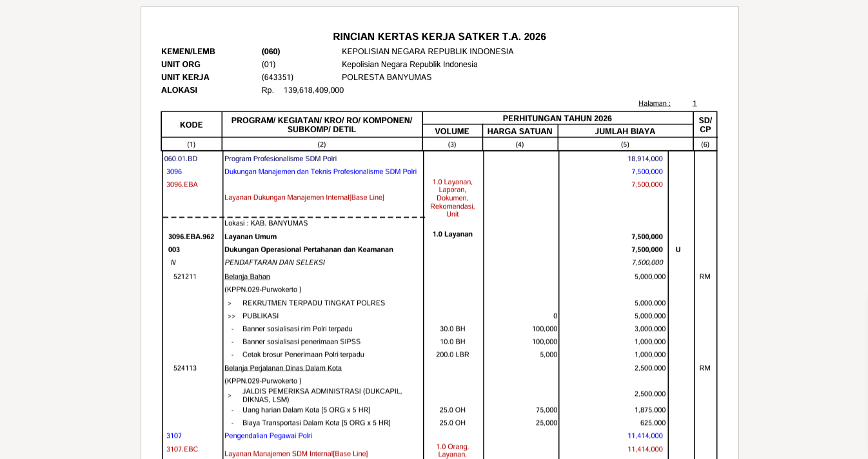Click unit price 75,000
Viewport: 868px width, 459px height.
tap(547, 410)
